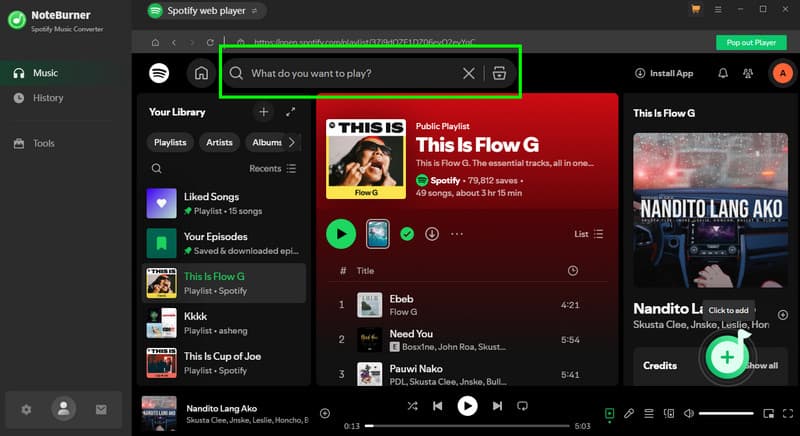Open the NoteBurner hamburger menu
This screenshot has height=436, width=800.
(718, 9)
